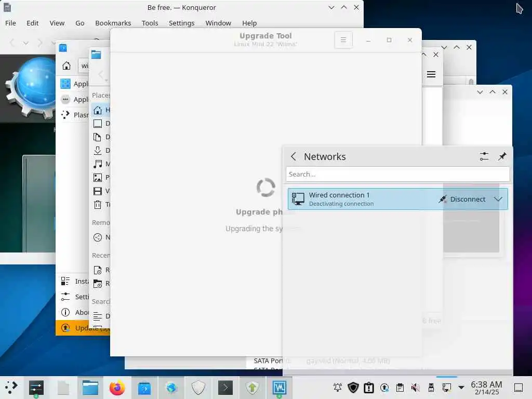The width and height of the screenshot is (532, 399).
Task: Open the Go menu in Konqueror
Action: click(79, 23)
